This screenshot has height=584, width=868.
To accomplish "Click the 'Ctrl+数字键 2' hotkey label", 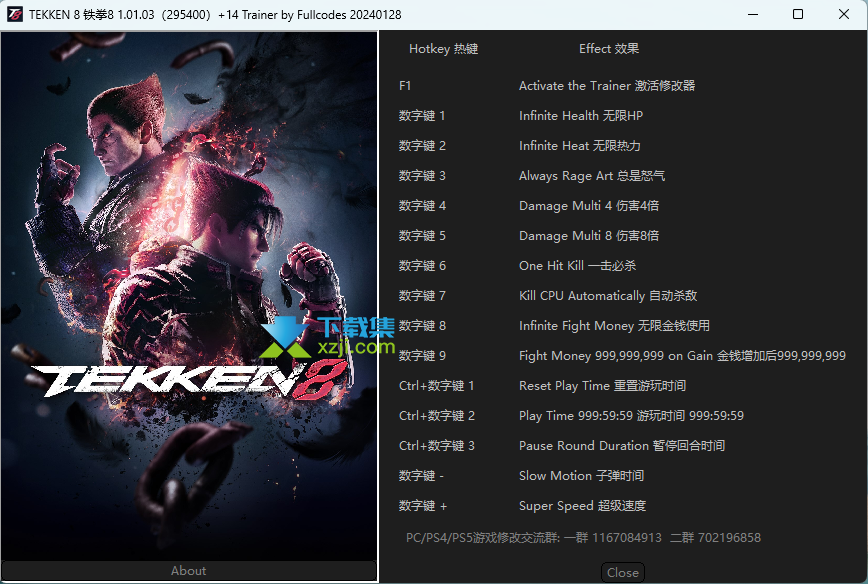I will tap(437, 416).
